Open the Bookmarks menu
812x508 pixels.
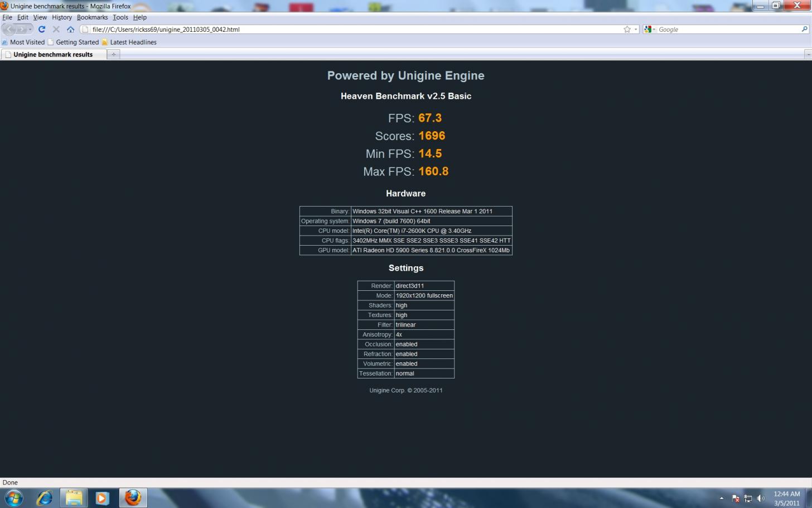(x=92, y=17)
